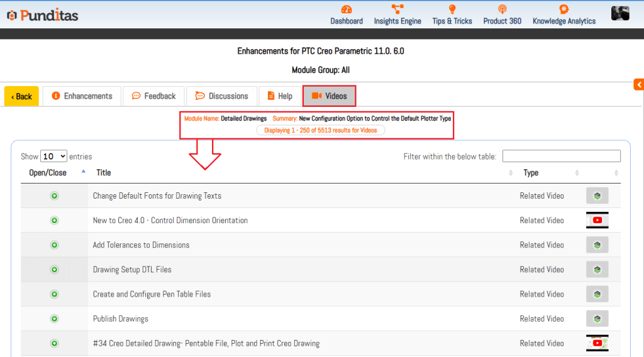Open the Dashboard gauge icon
The width and height of the screenshot is (644, 357).
[347, 9]
